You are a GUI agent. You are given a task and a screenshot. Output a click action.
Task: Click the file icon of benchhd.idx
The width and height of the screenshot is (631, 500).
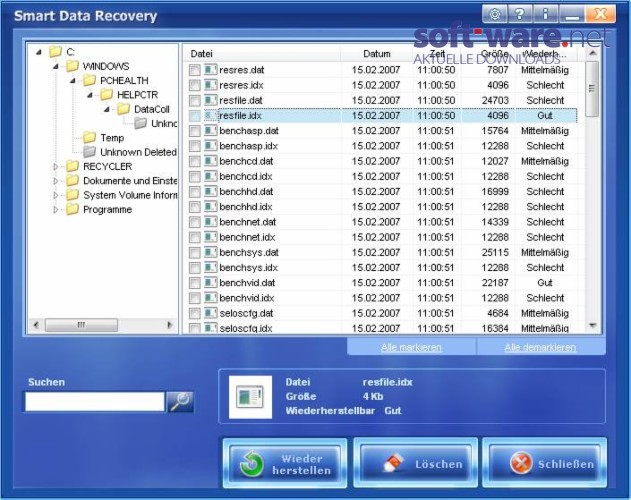210,207
